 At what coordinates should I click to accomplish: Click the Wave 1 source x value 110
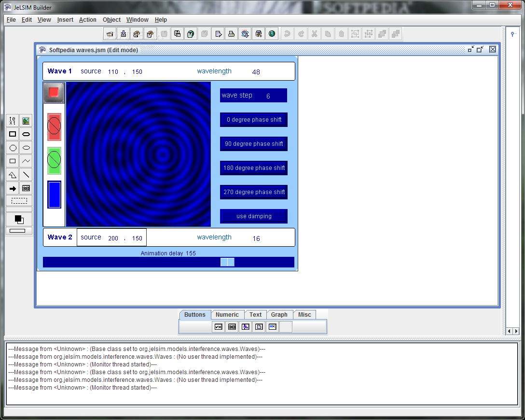click(x=113, y=71)
